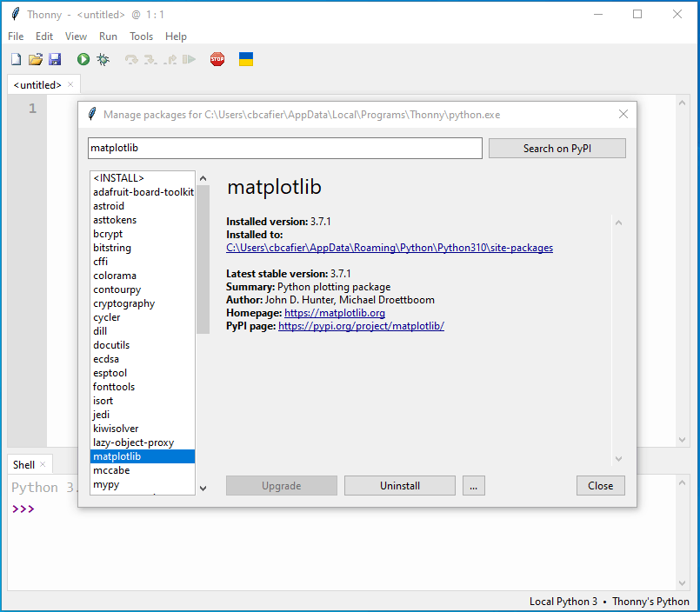Click the Step over toolbar icon
The width and height of the screenshot is (700, 612).
[x=131, y=59]
